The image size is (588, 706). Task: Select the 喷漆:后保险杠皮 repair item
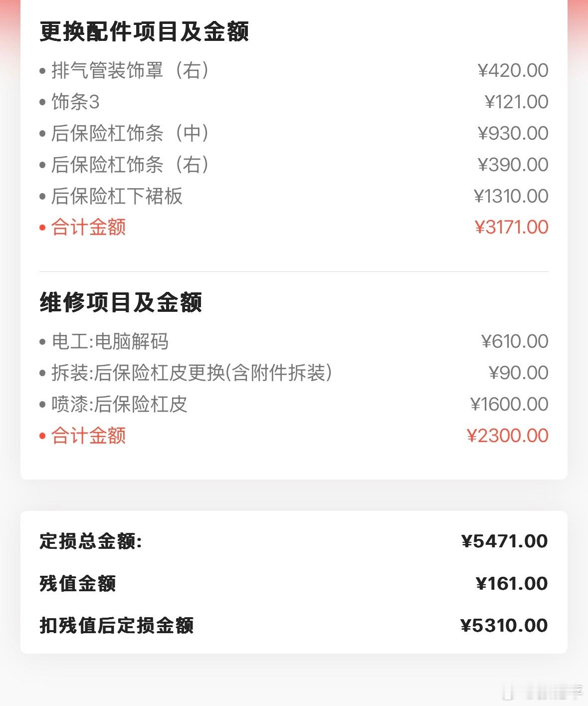click(120, 405)
